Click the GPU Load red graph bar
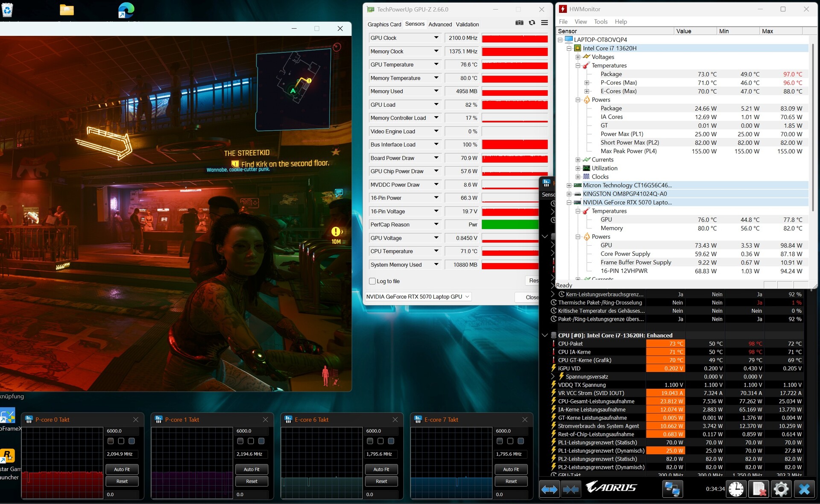 (515, 105)
